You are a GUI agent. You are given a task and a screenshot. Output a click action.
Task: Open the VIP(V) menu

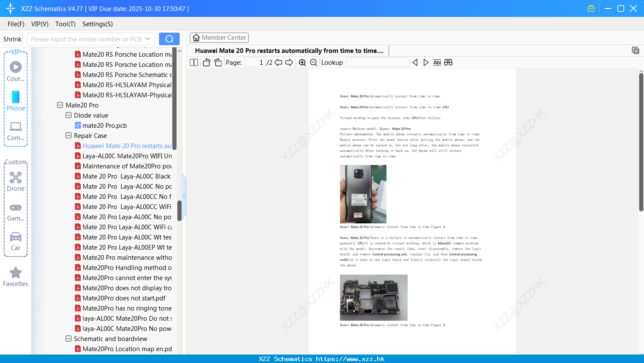click(x=40, y=24)
